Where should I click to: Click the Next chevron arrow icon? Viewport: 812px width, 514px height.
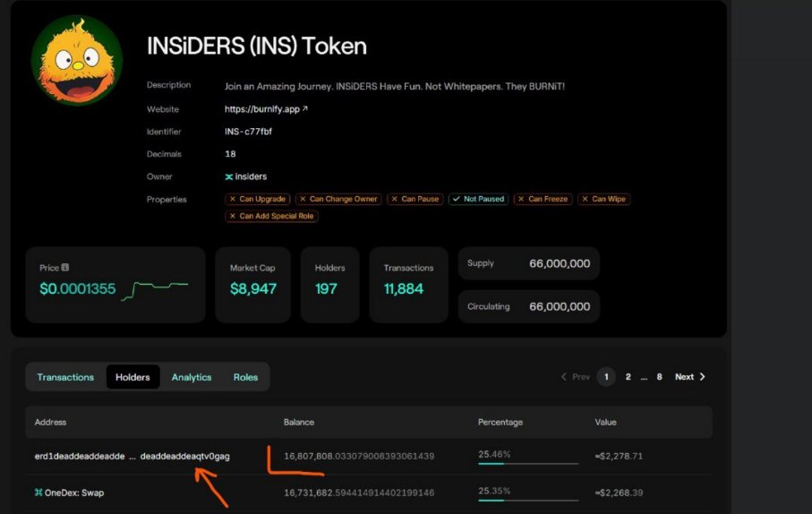click(x=702, y=377)
